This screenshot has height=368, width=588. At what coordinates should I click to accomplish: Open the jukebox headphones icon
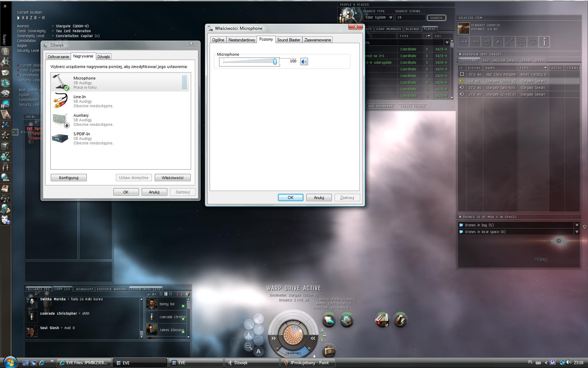coord(5,198)
